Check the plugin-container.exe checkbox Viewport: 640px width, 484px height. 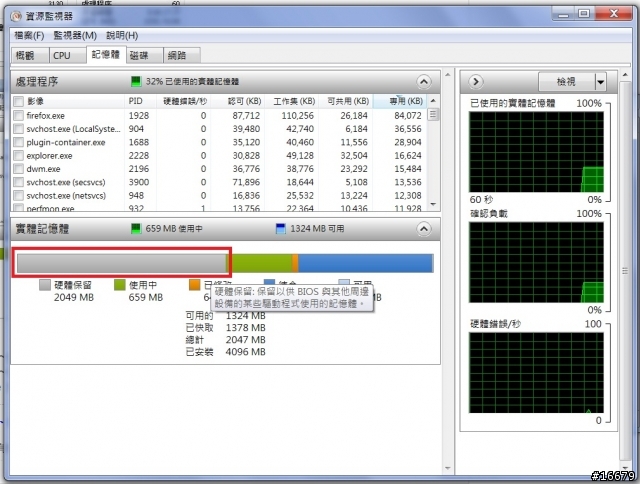pyautogui.click(x=18, y=142)
